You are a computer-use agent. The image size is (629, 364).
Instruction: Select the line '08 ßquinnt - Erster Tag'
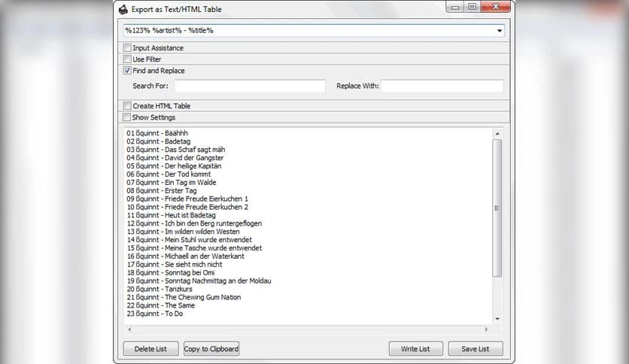pos(162,191)
